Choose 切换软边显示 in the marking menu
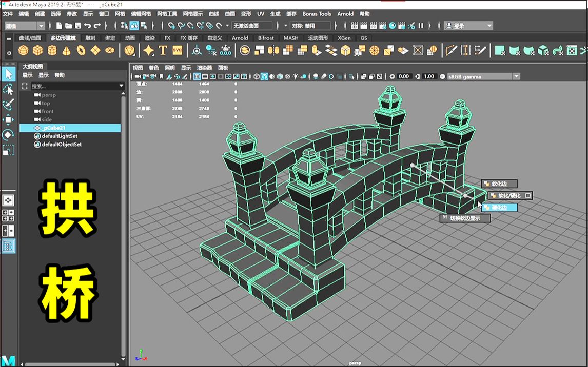Image resolution: width=588 pixels, height=367 pixels. coord(465,218)
